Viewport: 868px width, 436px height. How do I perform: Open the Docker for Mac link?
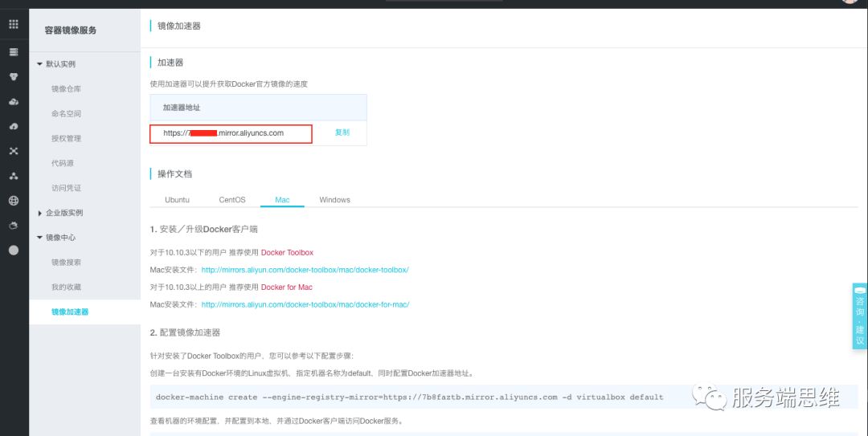[287, 287]
